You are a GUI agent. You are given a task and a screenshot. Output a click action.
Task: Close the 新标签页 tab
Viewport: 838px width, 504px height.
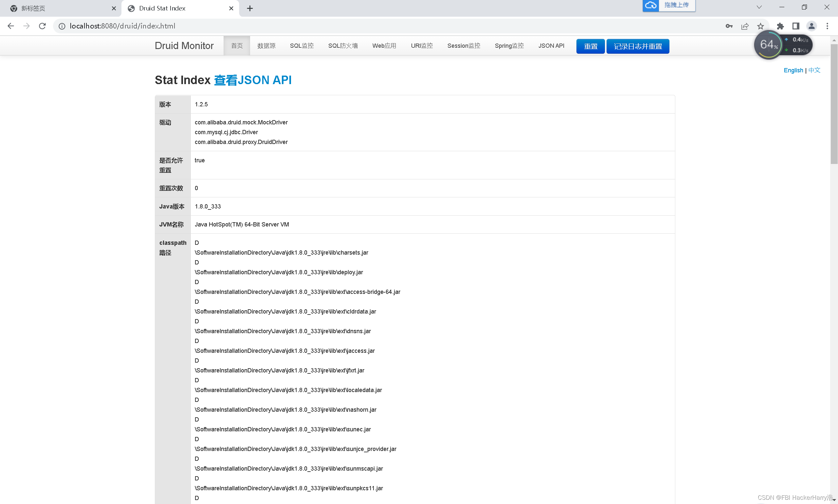tap(114, 9)
